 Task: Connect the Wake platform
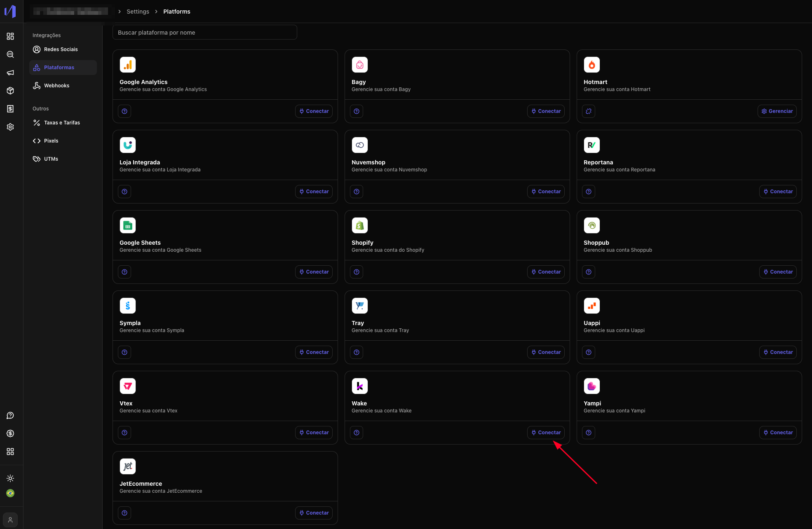[546, 433]
